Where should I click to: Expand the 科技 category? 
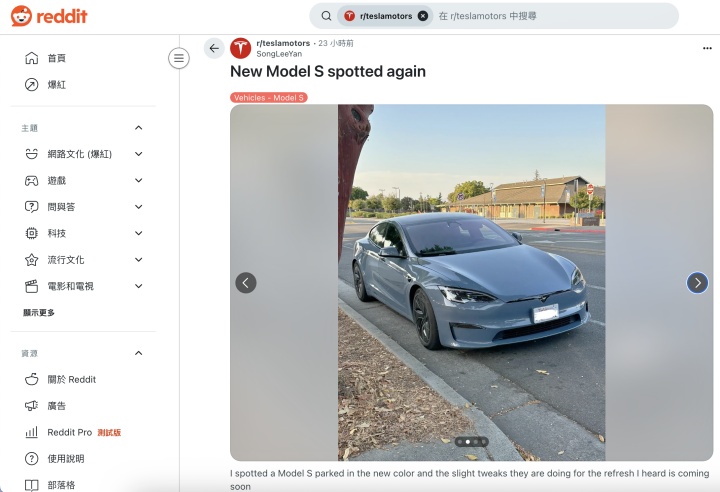(138, 233)
